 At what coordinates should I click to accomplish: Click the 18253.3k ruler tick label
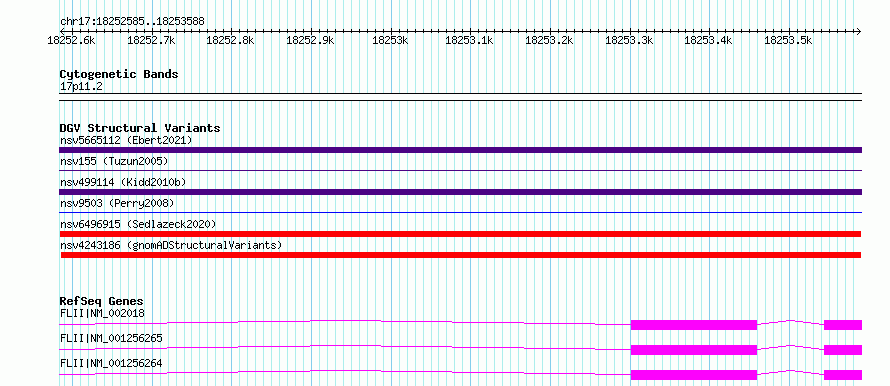[x=629, y=40]
